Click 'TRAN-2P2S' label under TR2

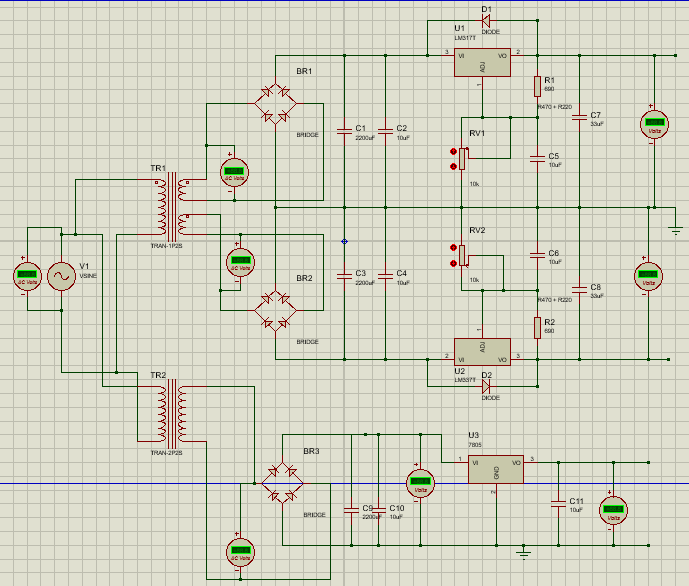coord(166,453)
